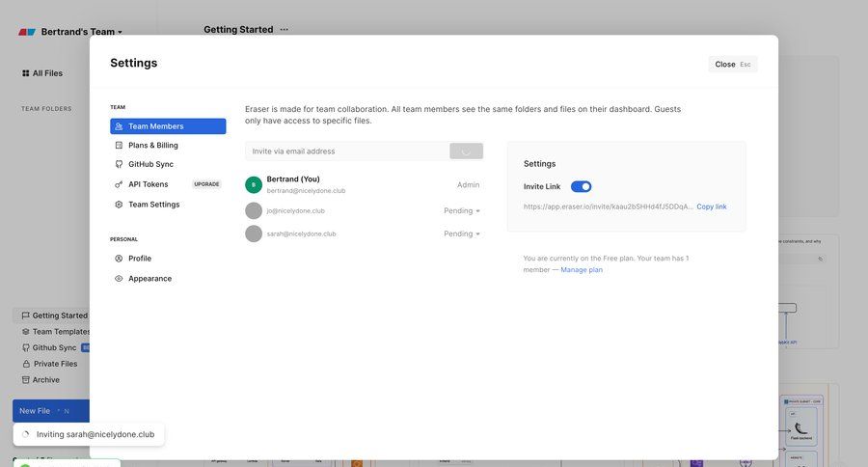The height and width of the screenshot is (467, 868).
Task: Switch to the Appearance settings
Action: point(149,279)
